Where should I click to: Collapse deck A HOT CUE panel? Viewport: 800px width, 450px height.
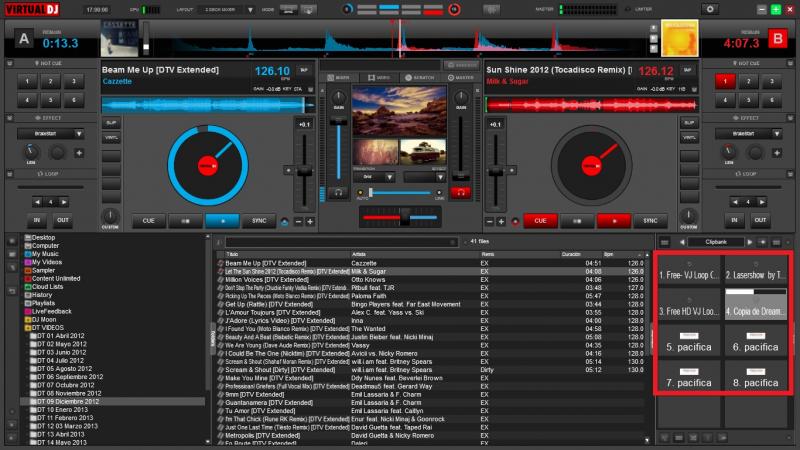[x=10, y=63]
